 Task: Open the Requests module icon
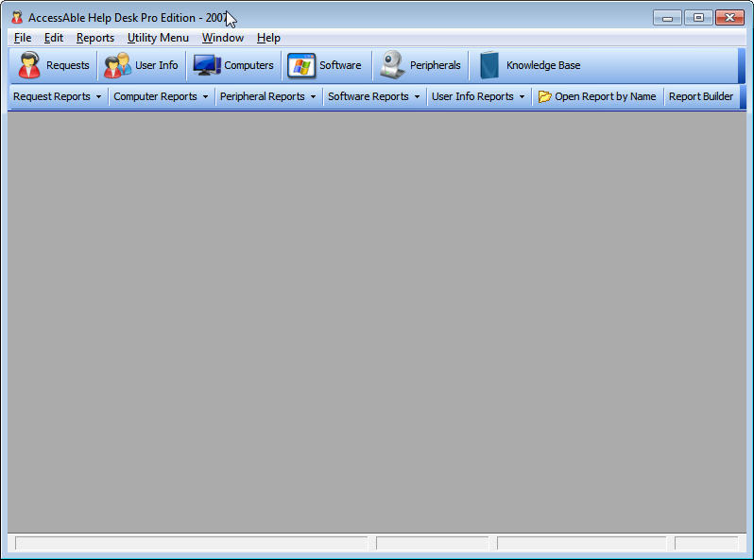point(29,65)
